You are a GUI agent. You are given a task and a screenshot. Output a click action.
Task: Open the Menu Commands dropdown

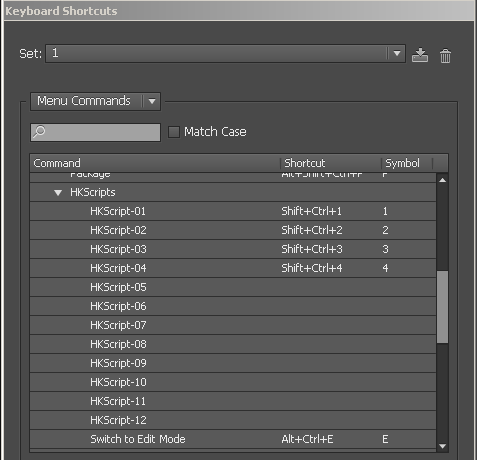(x=95, y=101)
